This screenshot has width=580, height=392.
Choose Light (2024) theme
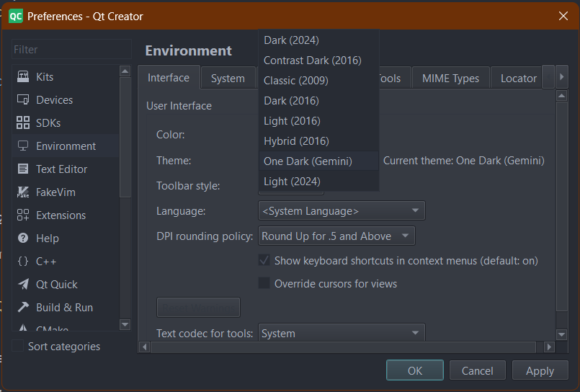[x=318, y=181]
